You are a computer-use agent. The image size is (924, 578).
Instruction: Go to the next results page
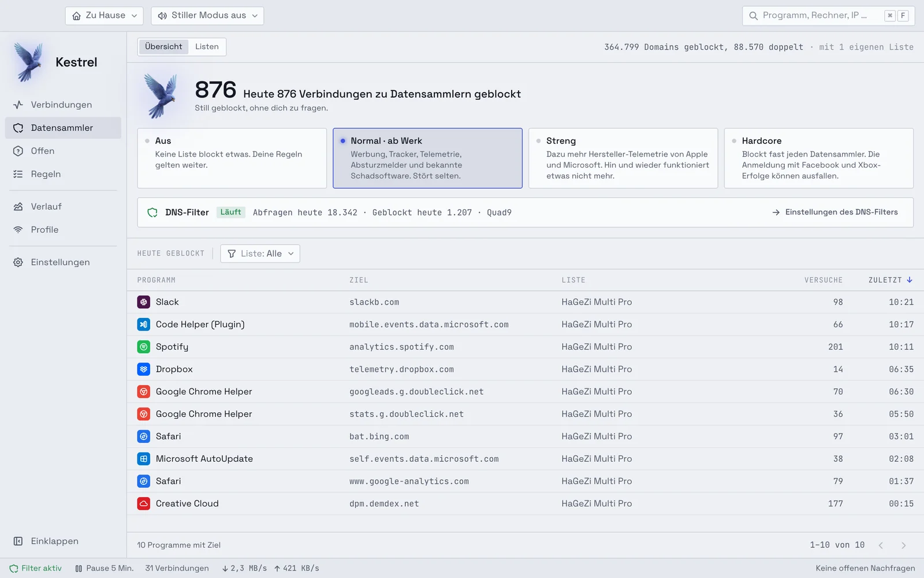[x=904, y=545]
